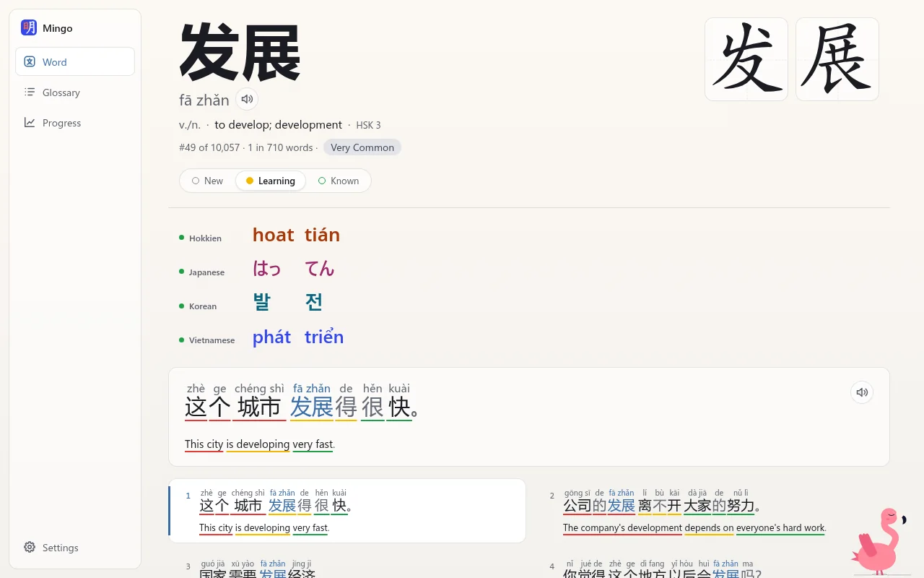Click the Hokkien reading tián
Viewport: 924px width, 578px height.
pos(322,235)
